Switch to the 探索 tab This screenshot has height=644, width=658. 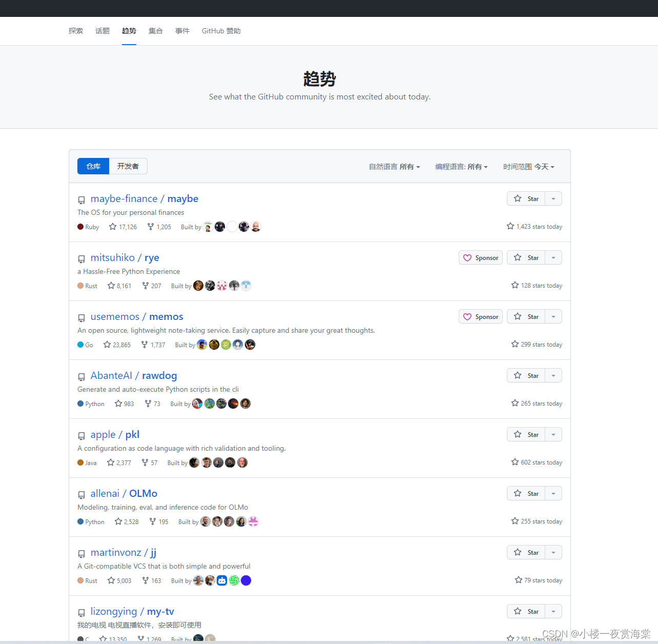[x=75, y=31]
